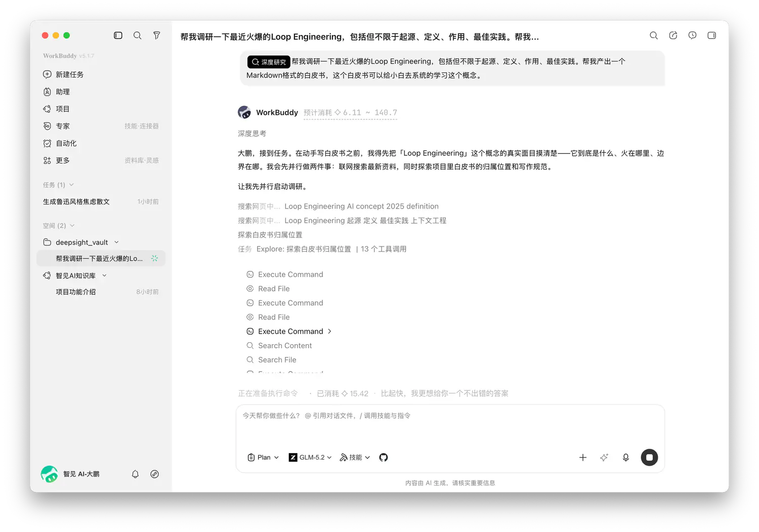Open sidebar search magnifier icon

137,35
